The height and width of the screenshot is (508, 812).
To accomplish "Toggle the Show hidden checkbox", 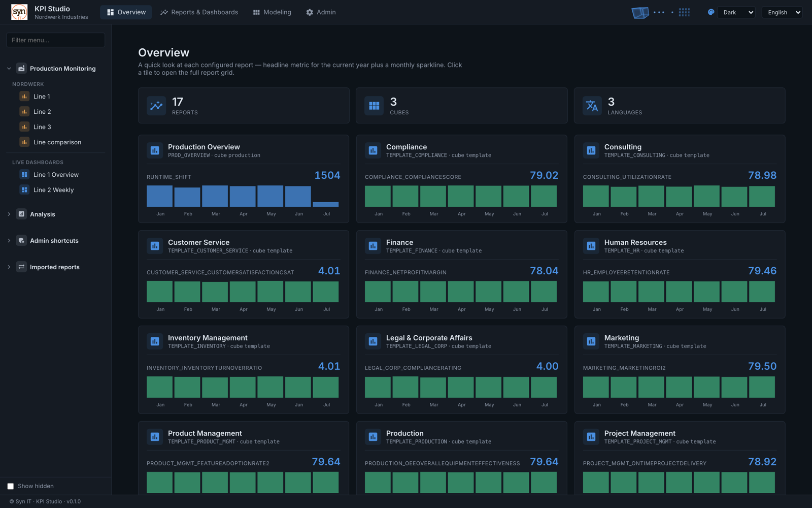I will click(11, 486).
